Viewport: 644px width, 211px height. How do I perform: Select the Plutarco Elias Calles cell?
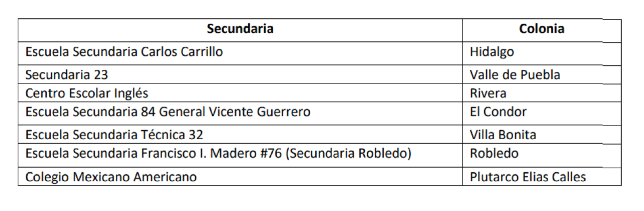point(528,177)
